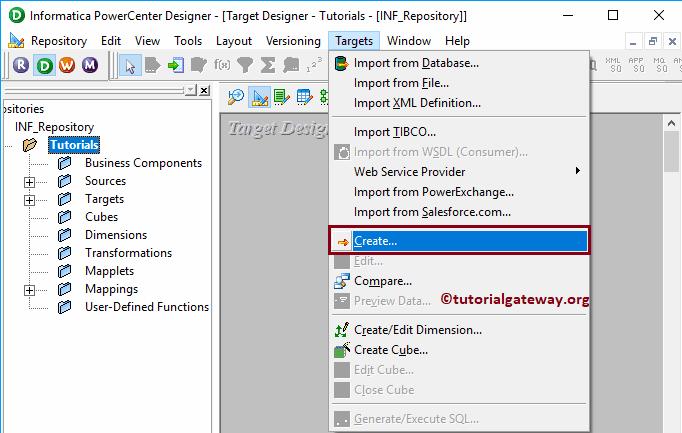Select the Target Designer ruler icon
The width and height of the screenshot is (682, 433).
259,97
